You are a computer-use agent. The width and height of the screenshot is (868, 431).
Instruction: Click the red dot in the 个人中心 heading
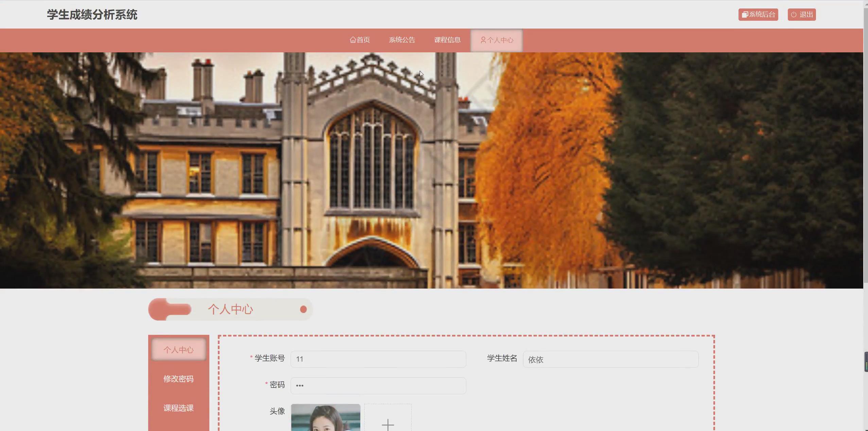click(x=303, y=309)
